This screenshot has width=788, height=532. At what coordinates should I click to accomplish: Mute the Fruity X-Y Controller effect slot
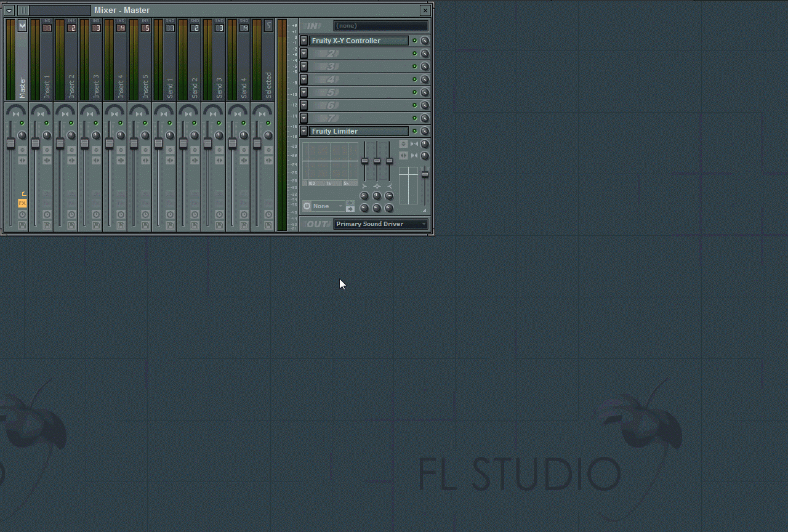coord(414,41)
